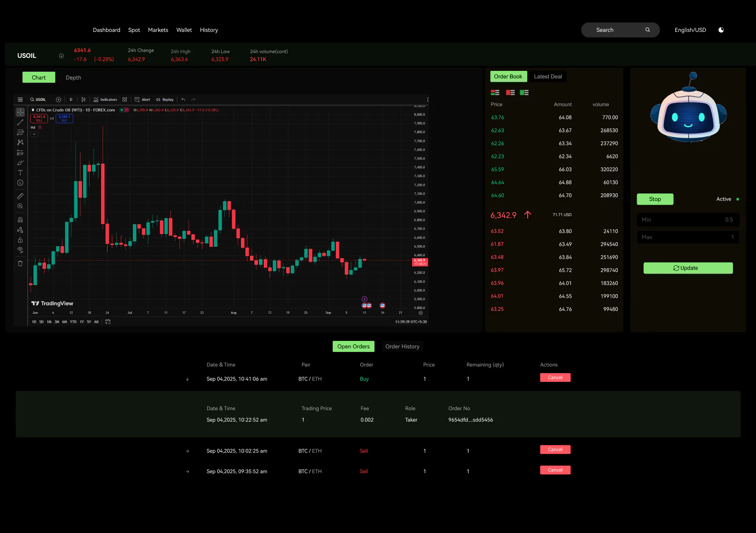Select the Order Book tab

[x=508, y=76]
